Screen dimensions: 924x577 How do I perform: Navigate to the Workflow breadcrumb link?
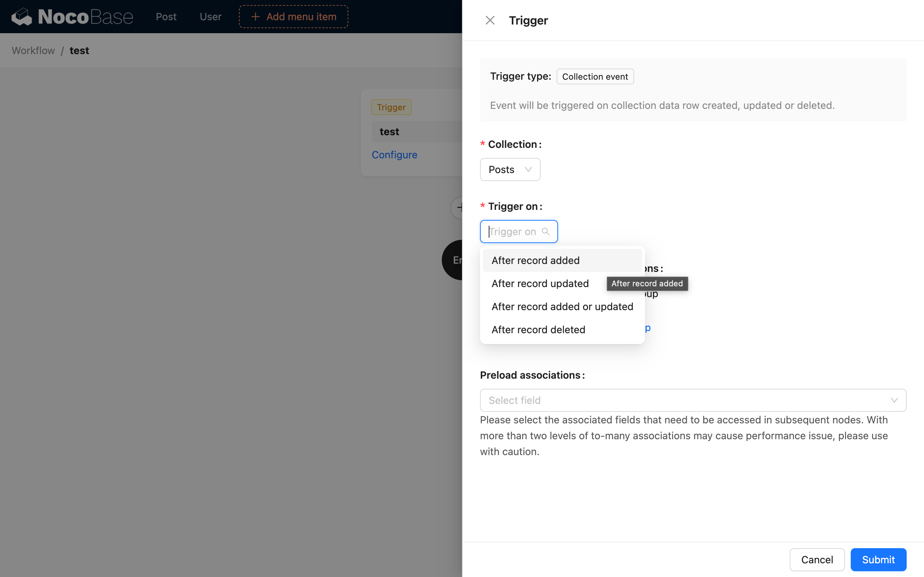point(33,50)
